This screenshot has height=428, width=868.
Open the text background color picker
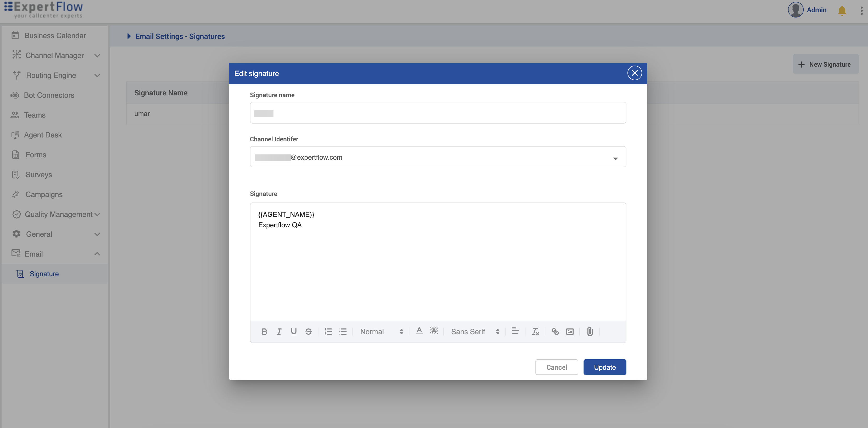click(x=434, y=331)
